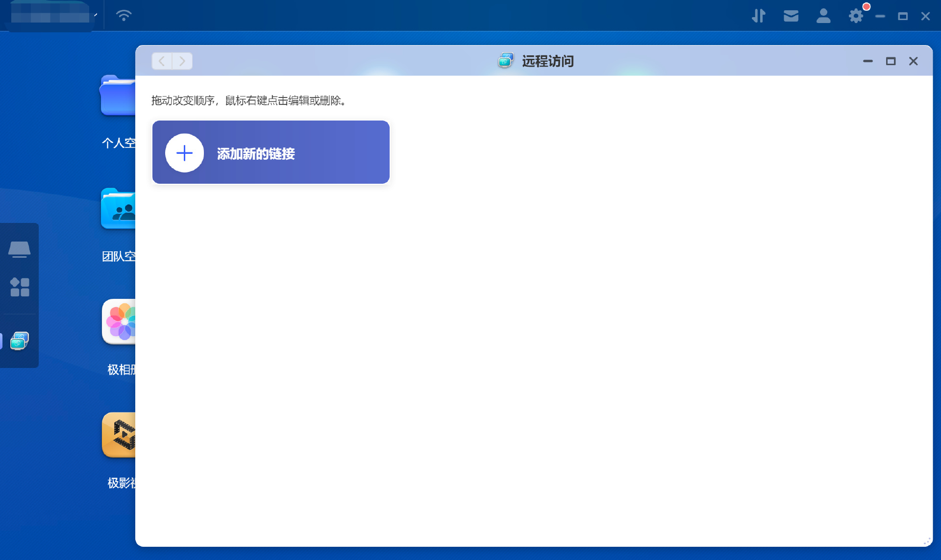Launch the photo album app icon
Image resolution: width=941 pixels, height=560 pixels.
point(119,322)
